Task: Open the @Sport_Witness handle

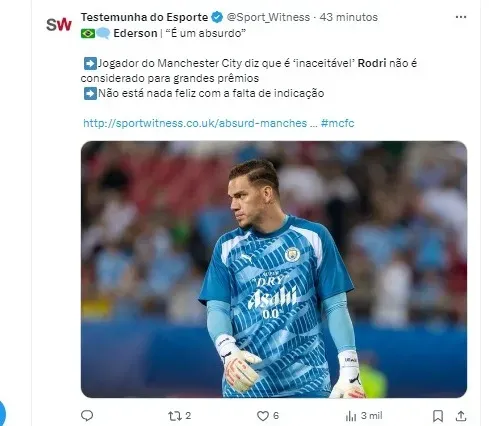Action: [268, 17]
